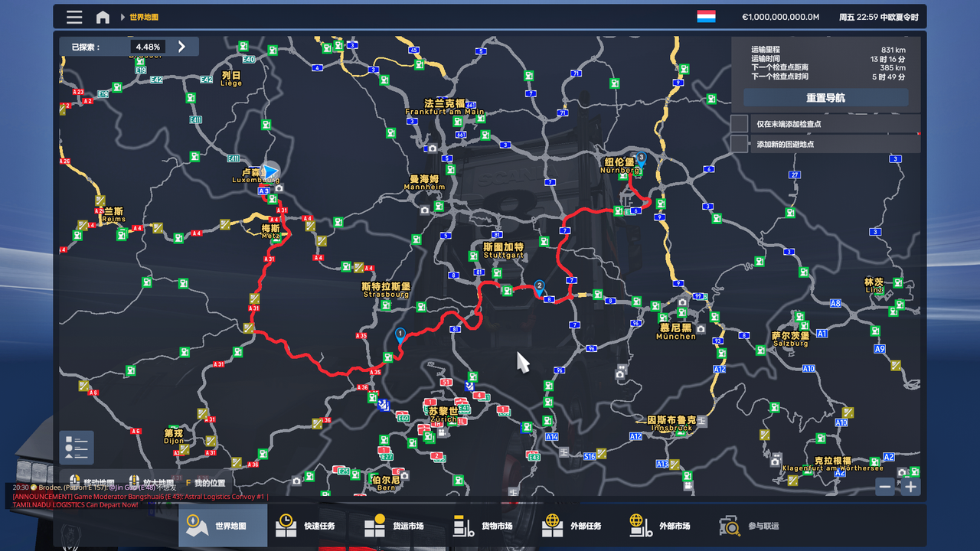
Task: Click the icon right of Innsbruck label
Action: [x=702, y=421]
